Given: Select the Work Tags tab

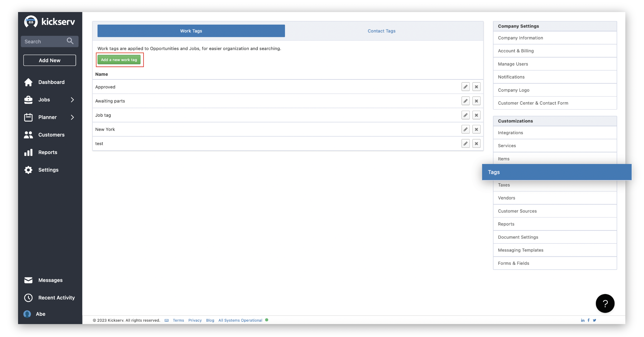Looking at the screenshot, I should tap(191, 31).
